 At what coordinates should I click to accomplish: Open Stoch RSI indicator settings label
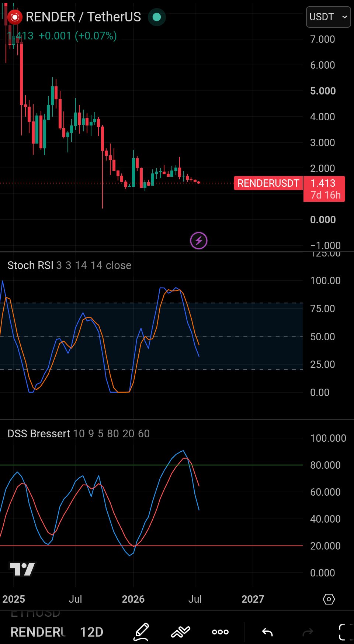tap(69, 265)
